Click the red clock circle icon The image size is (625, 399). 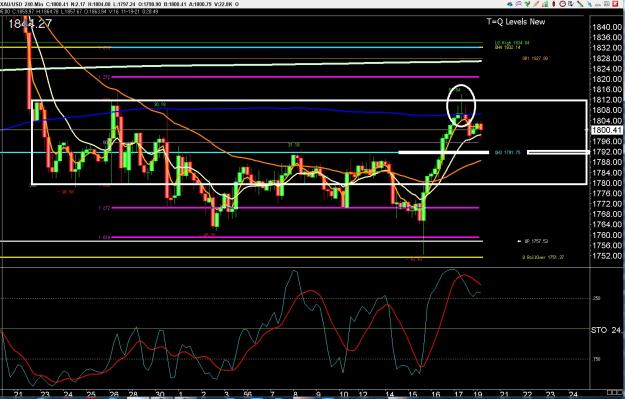pyautogui.click(x=562, y=4)
